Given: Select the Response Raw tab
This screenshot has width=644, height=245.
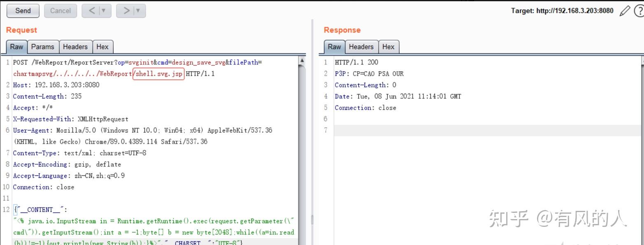Looking at the screenshot, I should tap(334, 47).
